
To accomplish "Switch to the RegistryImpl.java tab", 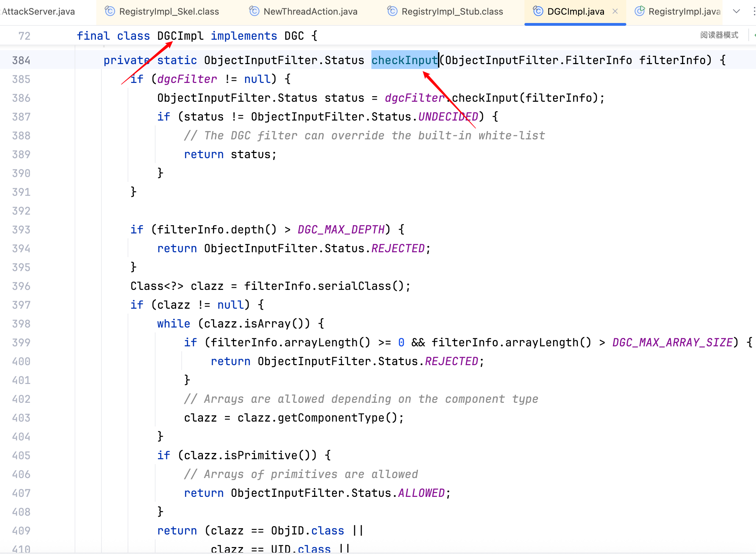I will click(684, 11).
